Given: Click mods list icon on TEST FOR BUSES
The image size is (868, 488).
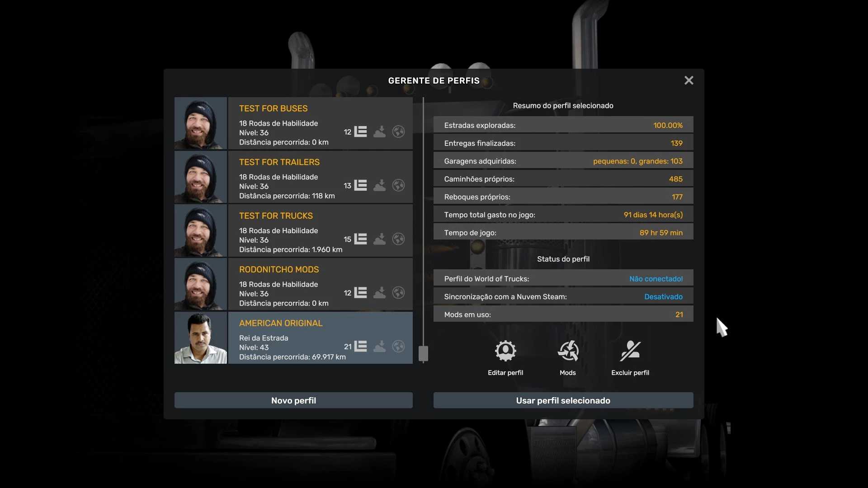Looking at the screenshot, I should tap(360, 131).
